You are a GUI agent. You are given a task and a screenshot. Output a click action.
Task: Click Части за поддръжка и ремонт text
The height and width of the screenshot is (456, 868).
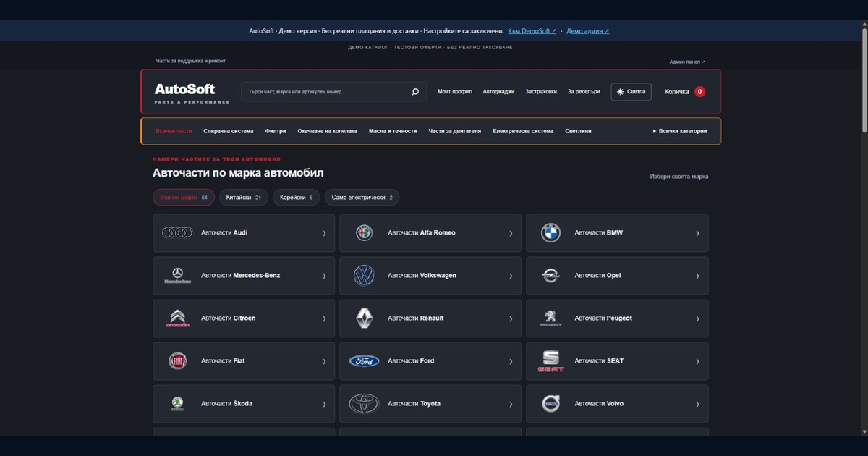[x=191, y=61]
